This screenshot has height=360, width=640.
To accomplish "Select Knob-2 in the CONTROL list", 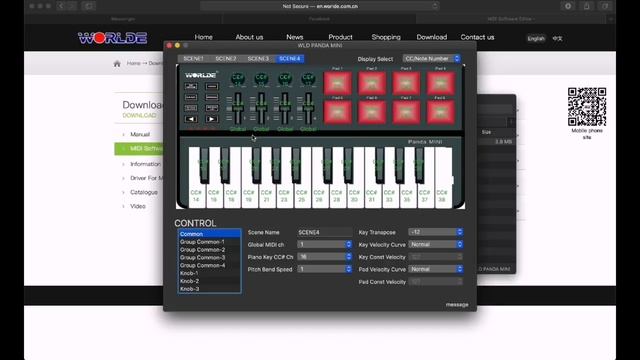I will [209, 281].
